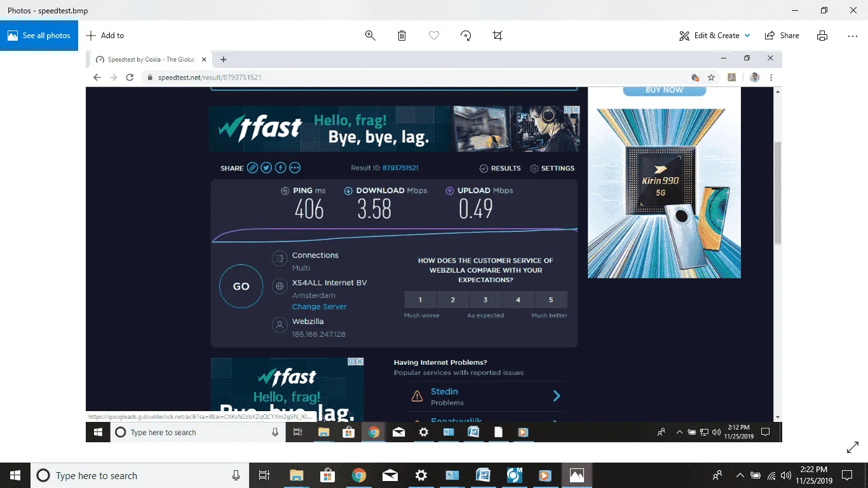Open Action Center notifications on the bottom taskbar
Image resolution: width=868 pixels, height=488 pixels.
coord(846,475)
